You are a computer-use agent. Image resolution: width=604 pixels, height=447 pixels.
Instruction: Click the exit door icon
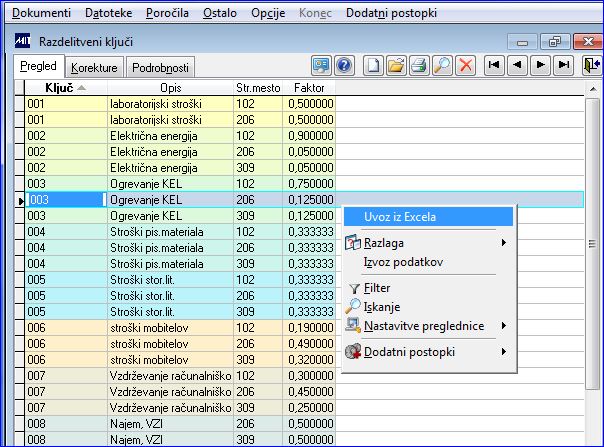592,65
